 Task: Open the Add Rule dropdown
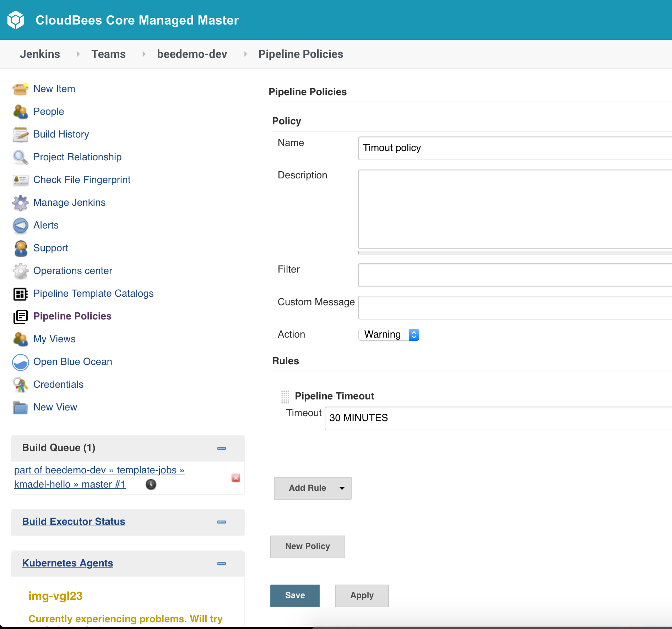pos(313,488)
